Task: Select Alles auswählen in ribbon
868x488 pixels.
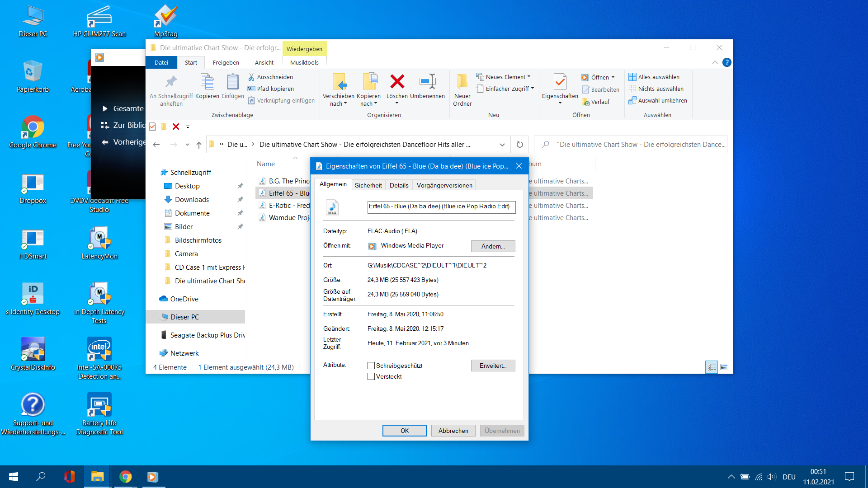Action: point(654,77)
